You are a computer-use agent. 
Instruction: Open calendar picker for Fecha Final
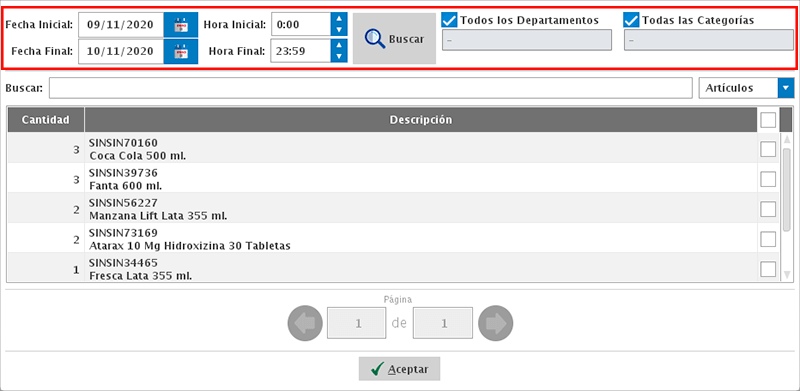click(181, 51)
